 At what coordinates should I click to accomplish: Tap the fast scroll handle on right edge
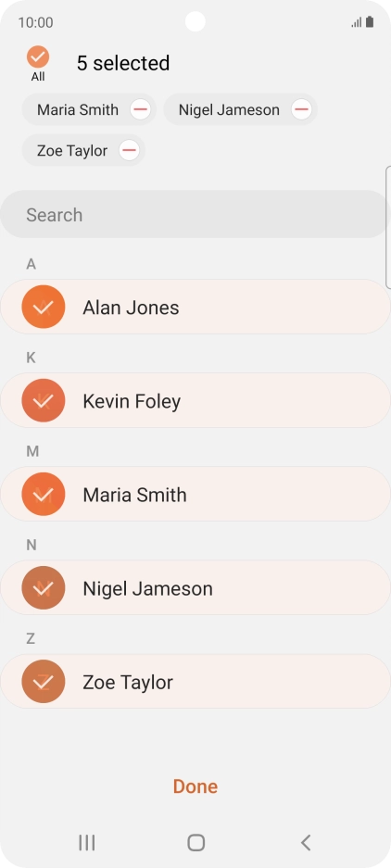(388, 227)
